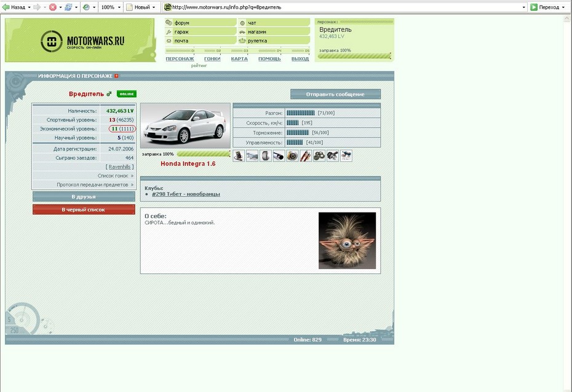Open the чат chat link
Screen dimensions: 572x392
point(252,23)
